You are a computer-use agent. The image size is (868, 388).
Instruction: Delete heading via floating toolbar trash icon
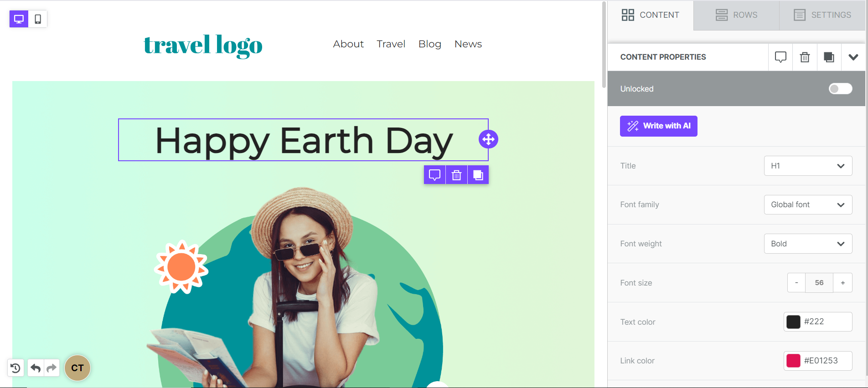[x=456, y=175]
